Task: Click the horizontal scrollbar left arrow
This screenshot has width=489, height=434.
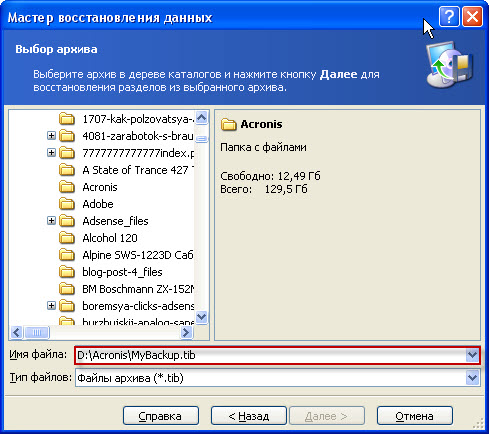Action: tap(16, 332)
